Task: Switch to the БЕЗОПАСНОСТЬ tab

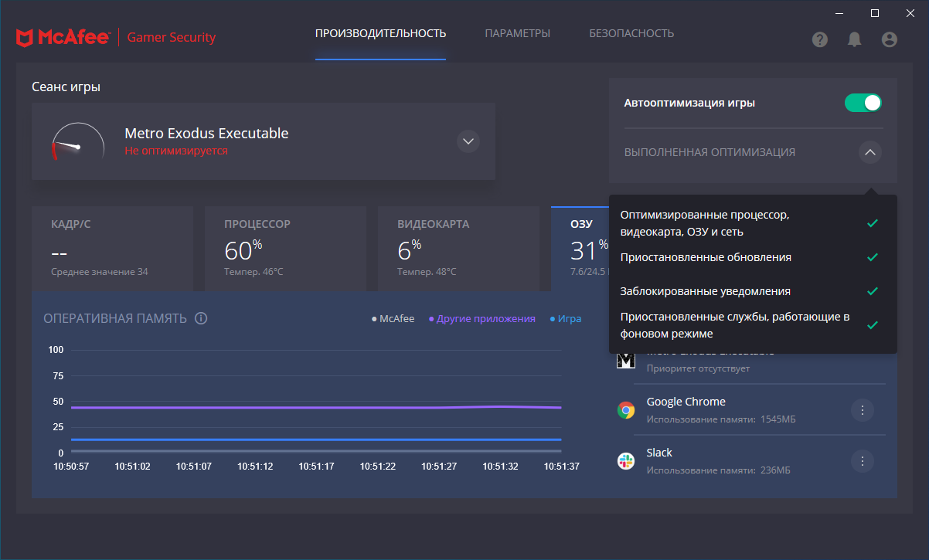Action: pos(631,33)
